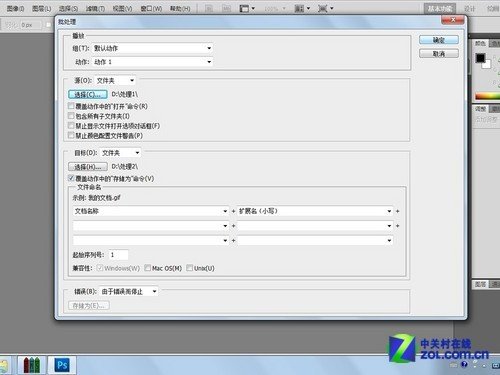
Task: Click the arrange documents icon in the top bar
Action: point(302,8)
